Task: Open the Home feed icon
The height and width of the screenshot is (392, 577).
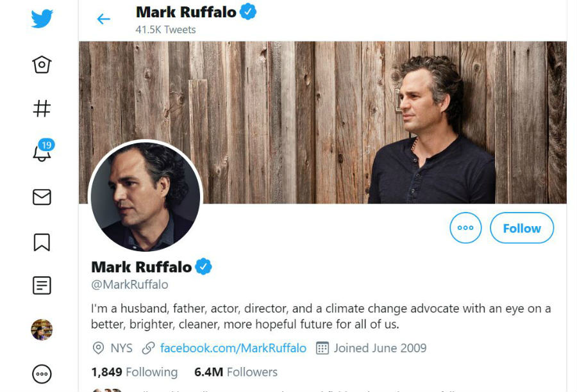Action: 41,64
